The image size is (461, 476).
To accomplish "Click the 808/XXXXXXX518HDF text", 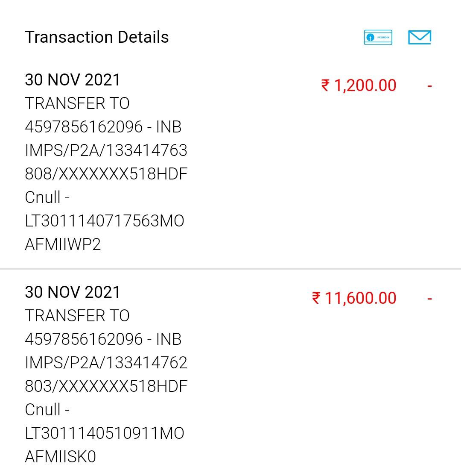I will pyautogui.click(x=106, y=174).
